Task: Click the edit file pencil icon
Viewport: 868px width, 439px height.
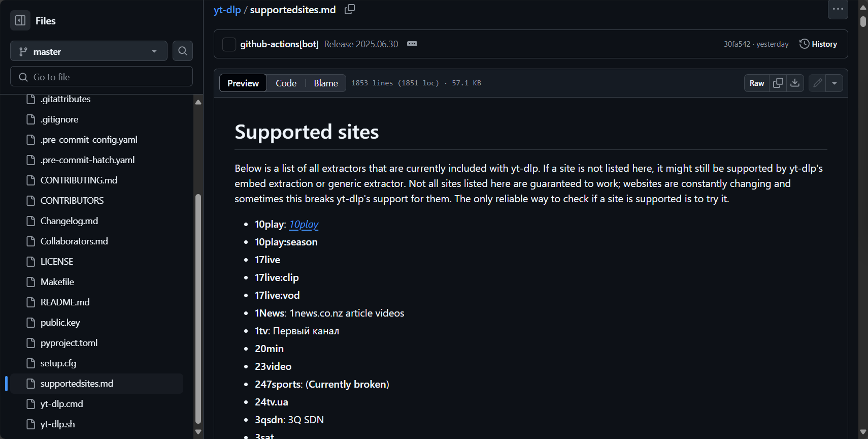Action: click(x=817, y=83)
